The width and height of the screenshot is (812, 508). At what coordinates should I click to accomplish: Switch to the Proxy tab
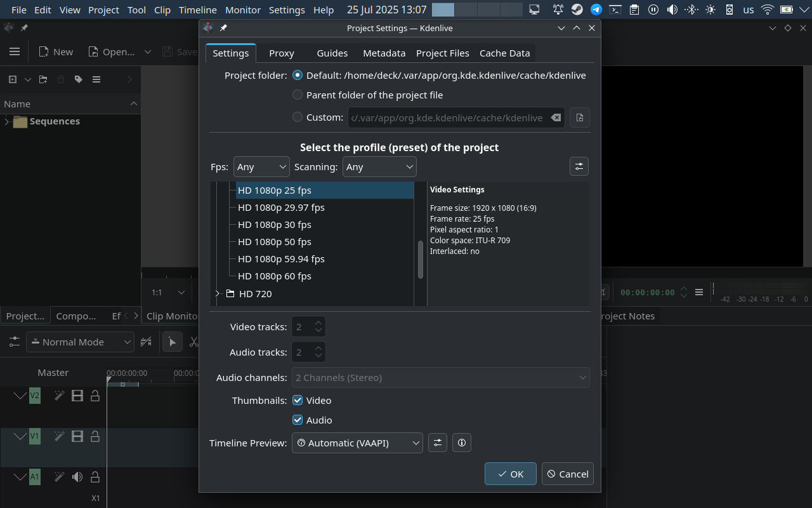(x=281, y=53)
